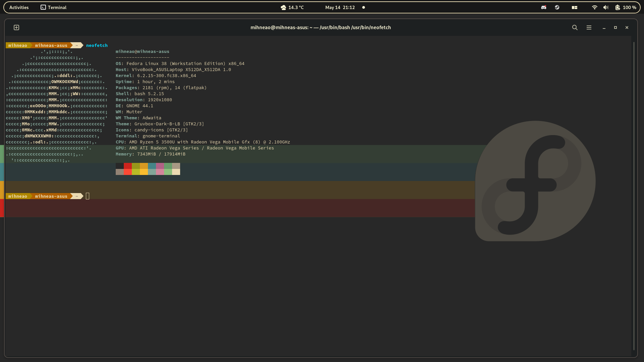Click the 'Uptime: 1 hour, 2 mins' line
Viewport: 644px width, 362px height.
tap(145, 81)
